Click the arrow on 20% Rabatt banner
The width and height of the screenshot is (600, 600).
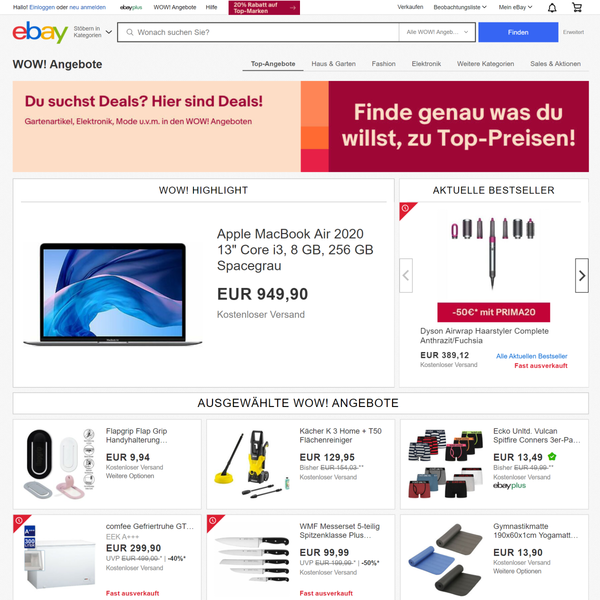tap(293, 8)
